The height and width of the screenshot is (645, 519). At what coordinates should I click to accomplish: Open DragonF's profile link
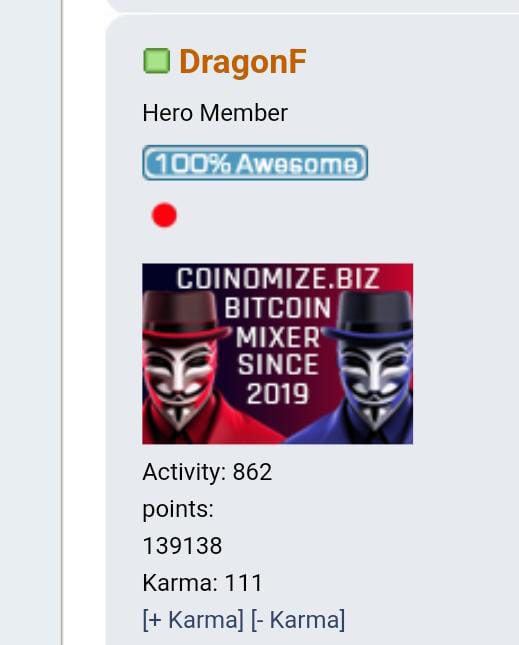(x=243, y=62)
